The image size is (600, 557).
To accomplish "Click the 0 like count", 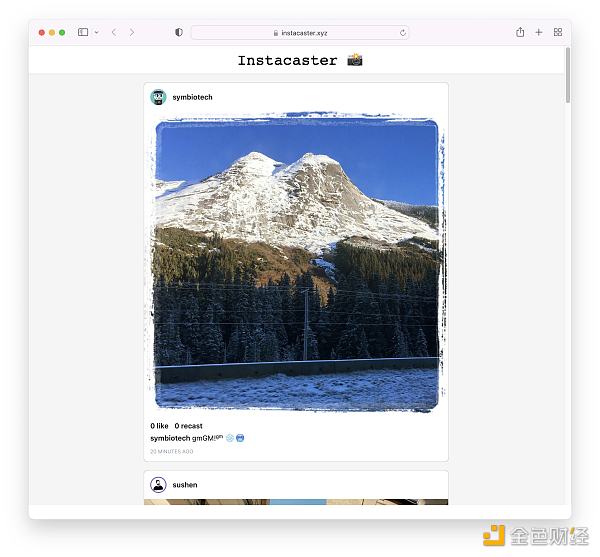I will tap(159, 426).
